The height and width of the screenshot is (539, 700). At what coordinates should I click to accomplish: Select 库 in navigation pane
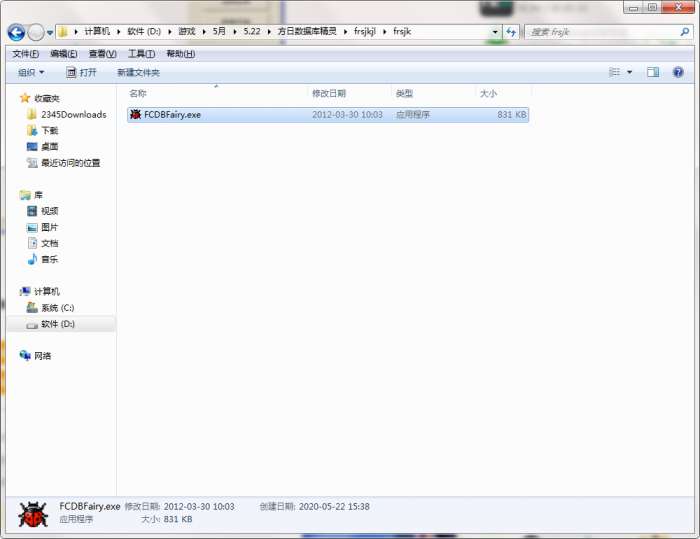coord(38,195)
